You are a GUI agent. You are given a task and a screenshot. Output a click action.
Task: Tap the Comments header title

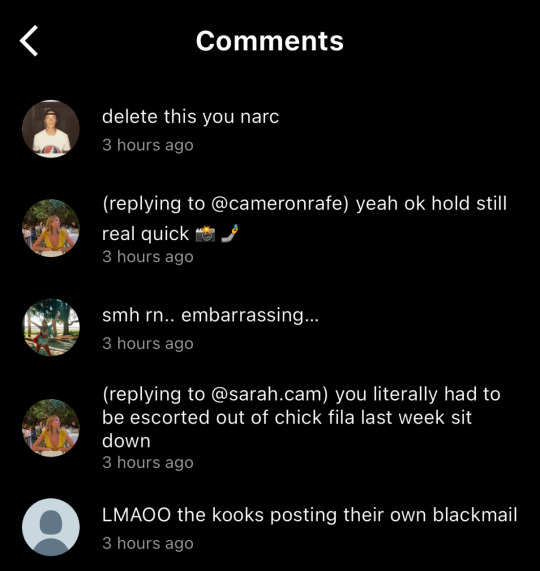[270, 41]
